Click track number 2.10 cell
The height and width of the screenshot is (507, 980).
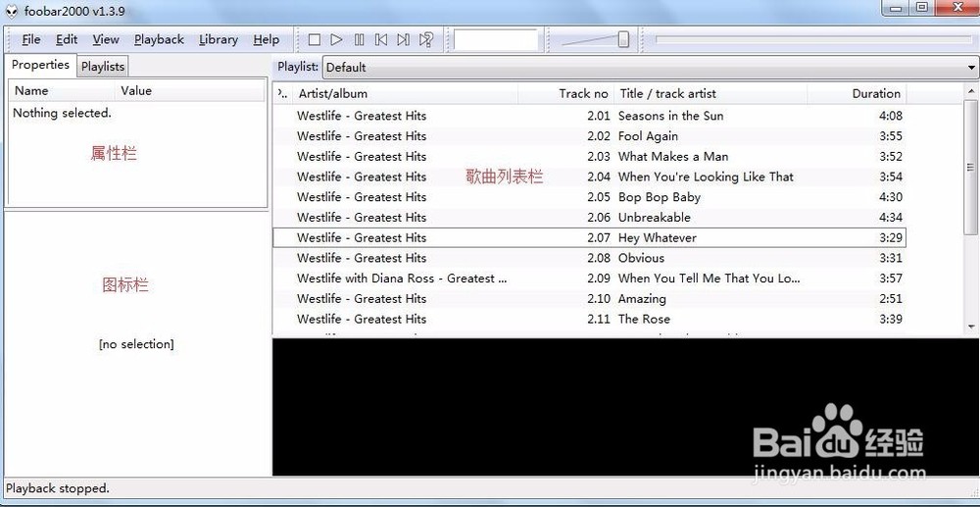[598, 299]
